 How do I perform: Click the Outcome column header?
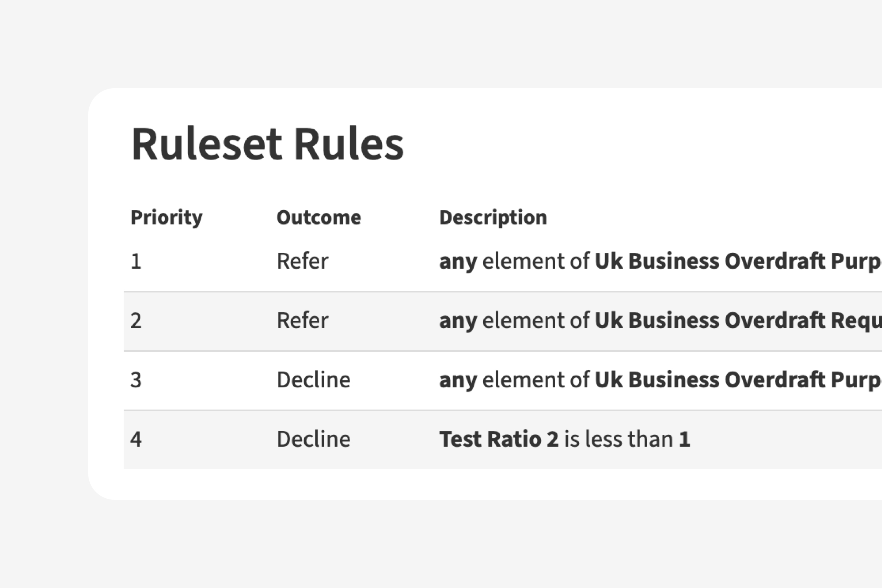(x=319, y=218)
